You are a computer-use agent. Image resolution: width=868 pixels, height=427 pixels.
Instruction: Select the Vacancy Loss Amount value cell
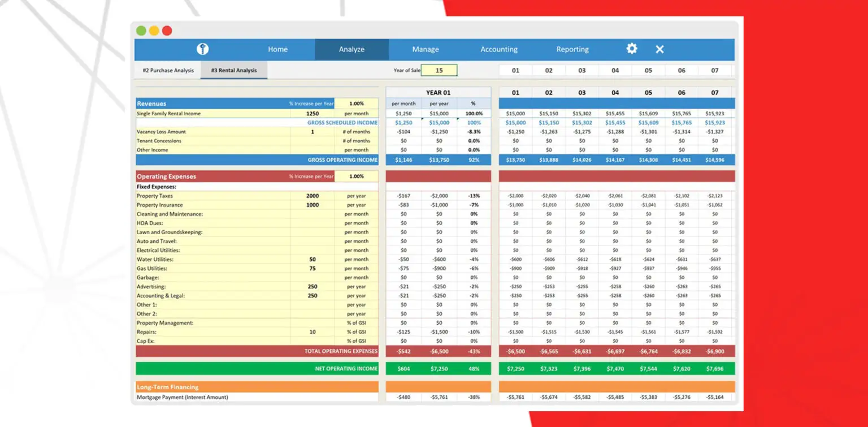(313, 132)
